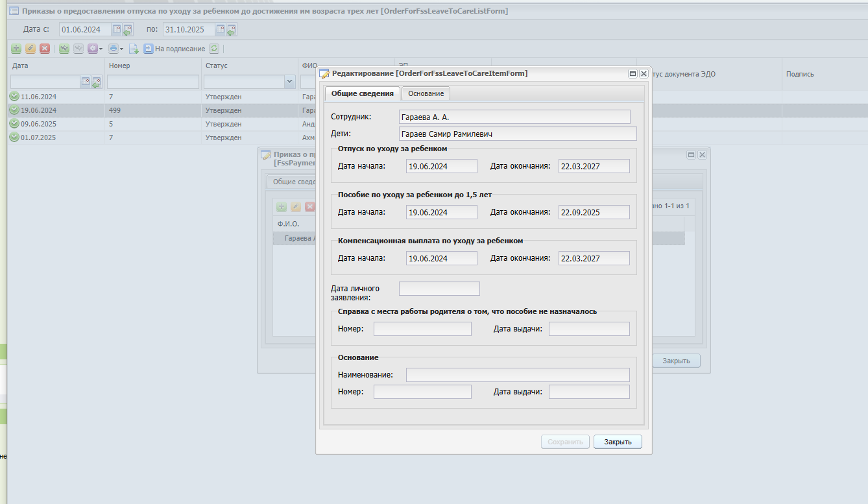The width and height of the screenshot is (868, 504).
Task: Click the green add order icon in main toolbar
Action: tap(16, 49)
